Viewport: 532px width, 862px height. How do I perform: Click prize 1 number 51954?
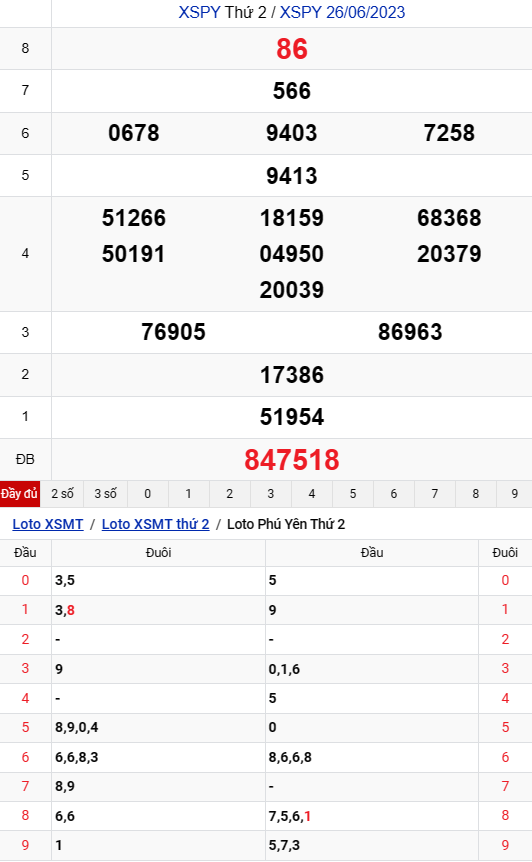point(292,417)
